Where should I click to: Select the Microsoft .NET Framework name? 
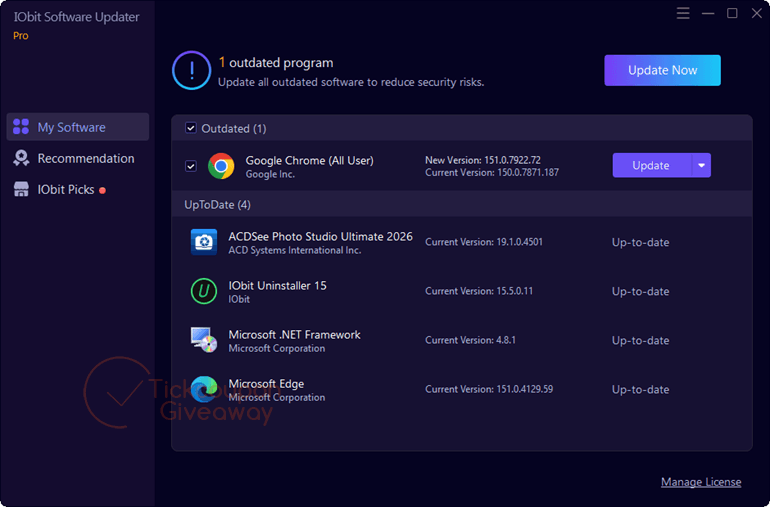click(295, 335)
